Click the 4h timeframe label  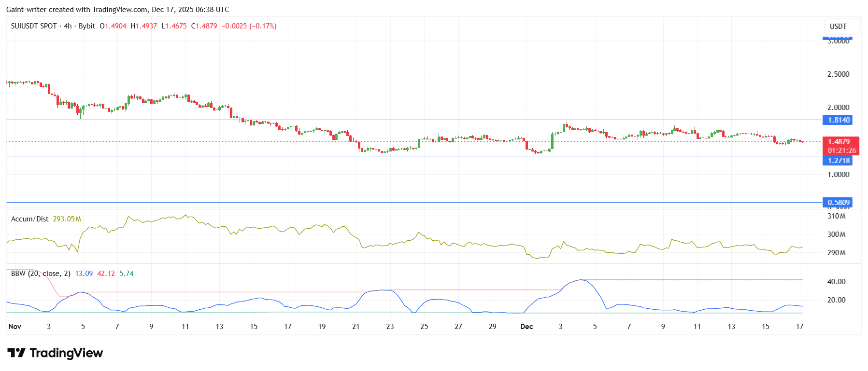[68, 26]
